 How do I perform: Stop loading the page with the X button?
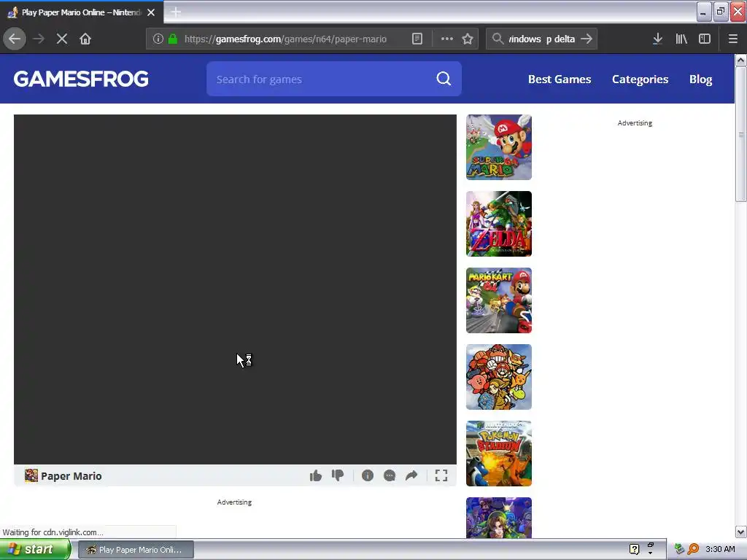click(62, 39)
